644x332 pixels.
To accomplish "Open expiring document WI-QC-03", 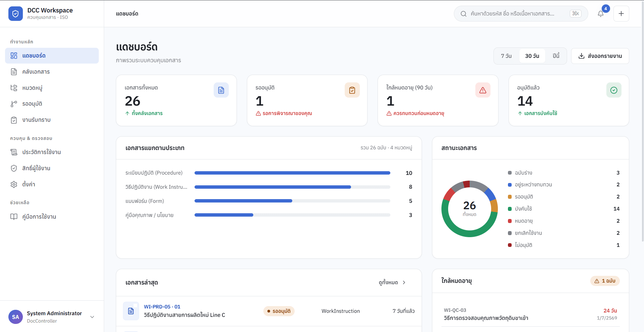I will point(530,314).
